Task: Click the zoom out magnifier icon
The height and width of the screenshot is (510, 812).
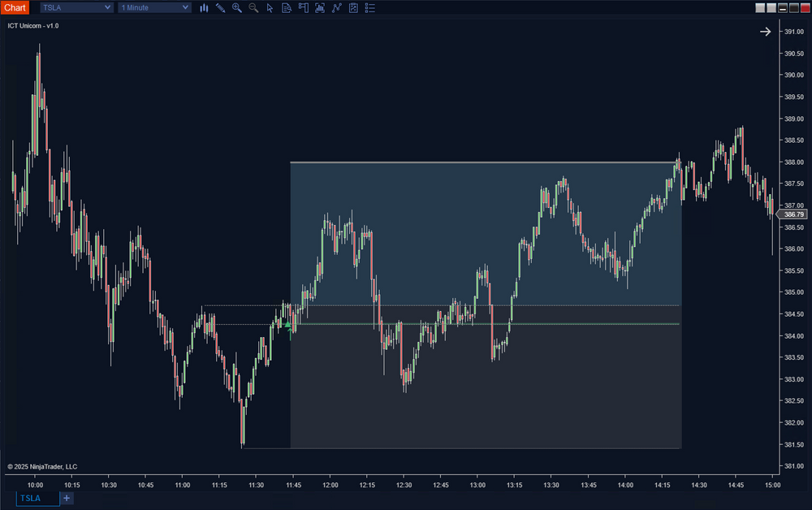Action: pos(253,7)
